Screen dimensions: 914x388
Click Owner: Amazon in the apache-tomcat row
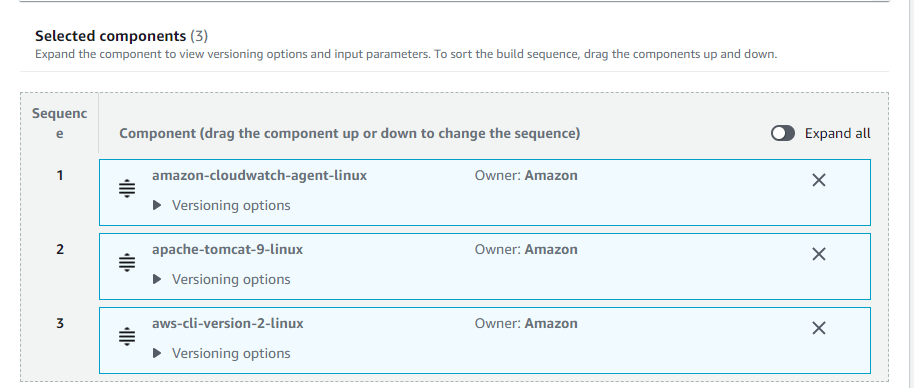[526, 249]
